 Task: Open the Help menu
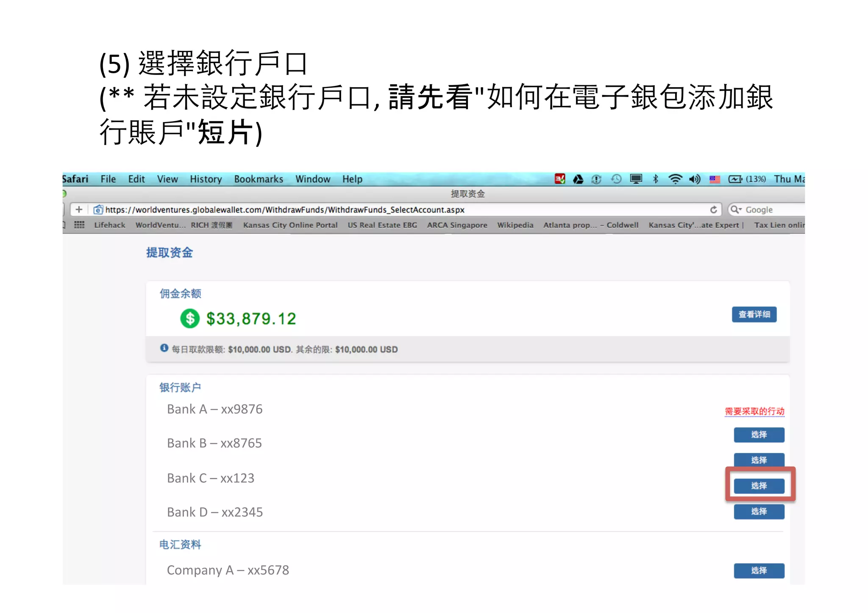352,179
